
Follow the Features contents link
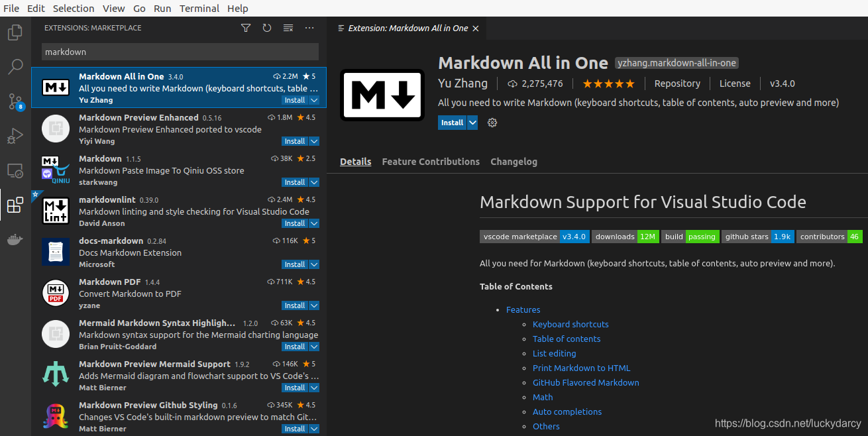[523, 309]
